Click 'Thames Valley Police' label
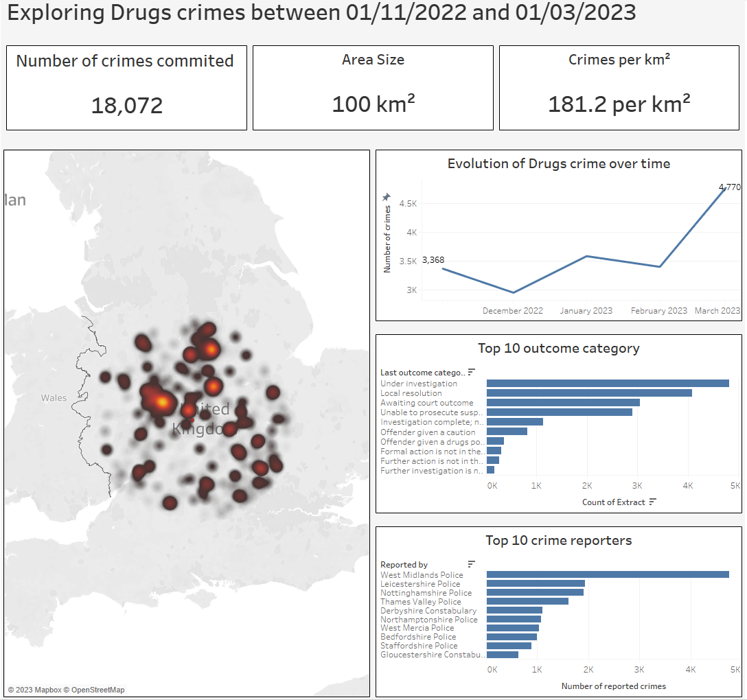Screen dimensions: 747x700 (x=421, y=602)
